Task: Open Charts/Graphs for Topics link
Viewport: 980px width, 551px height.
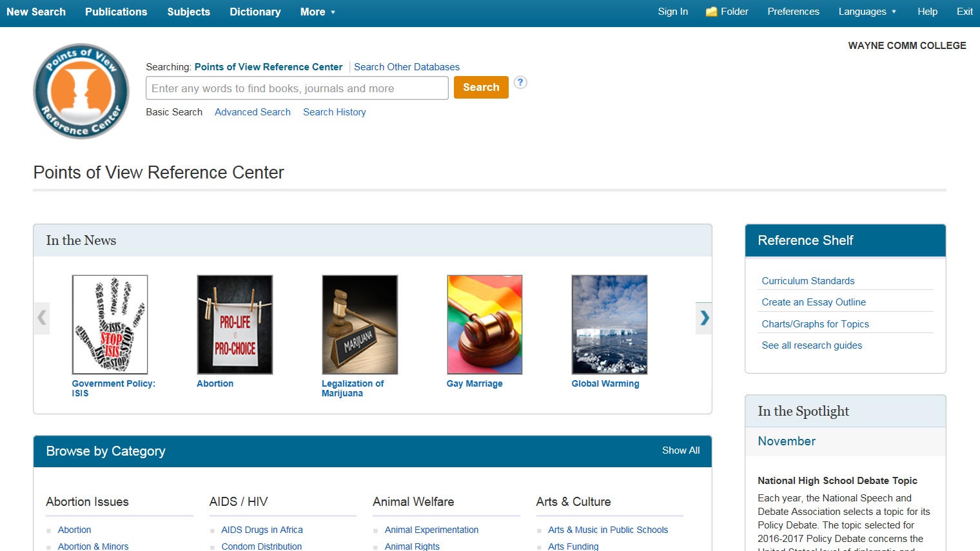Action: (x=815, y=324)
